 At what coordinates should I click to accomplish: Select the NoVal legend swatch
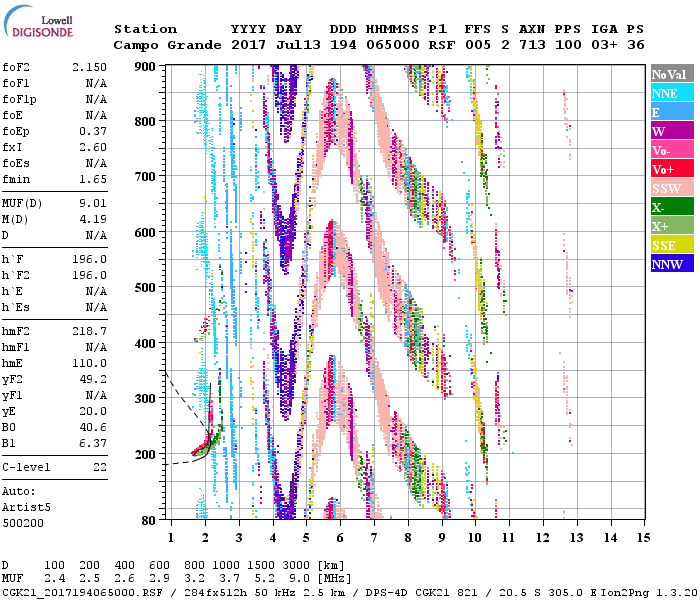671,74
